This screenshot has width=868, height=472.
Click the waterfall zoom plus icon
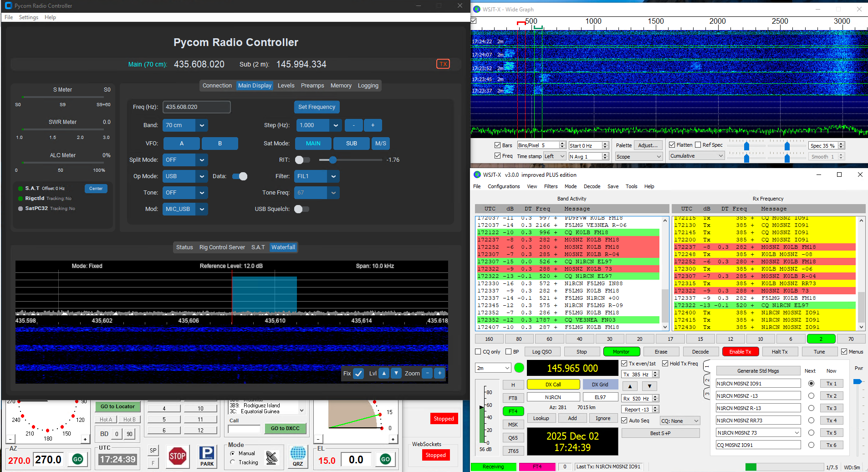439,373
